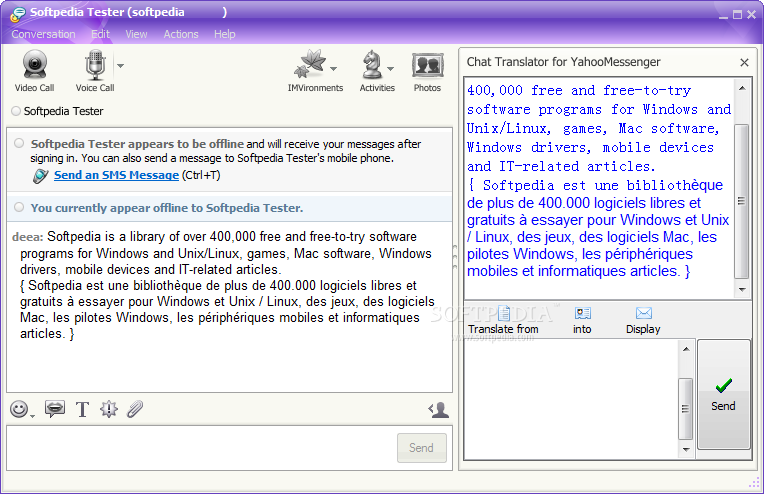Image resolution: width=764 pixels, height=494 pixels.
Task: Click the contact details person icon
Action: [439, 410]
